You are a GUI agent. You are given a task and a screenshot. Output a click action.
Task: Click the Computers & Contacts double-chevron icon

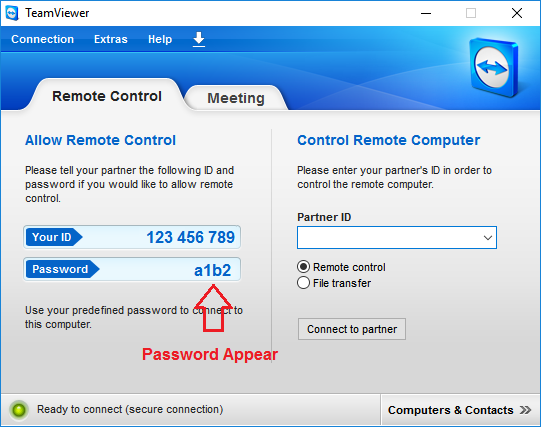click(x=525, y=410)
